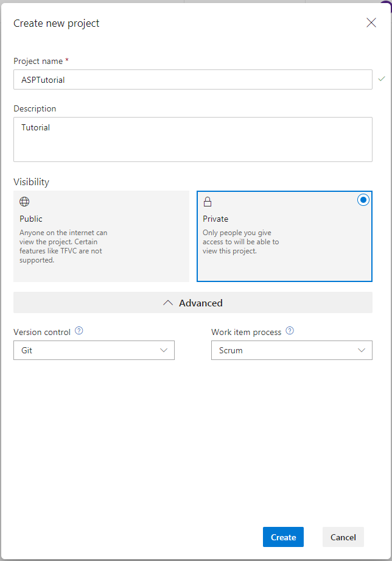Select the Private radio button circle
Viewport: 392px width, 561px height.
point(363,200)
